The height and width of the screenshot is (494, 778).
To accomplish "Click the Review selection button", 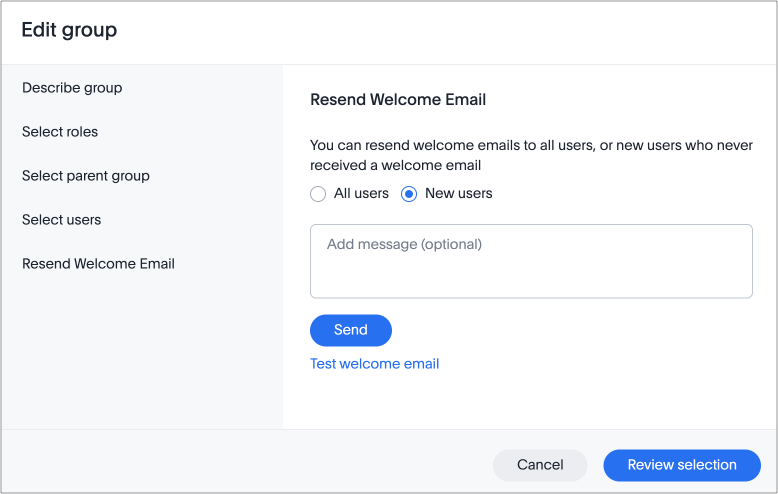I will (682, 465).
